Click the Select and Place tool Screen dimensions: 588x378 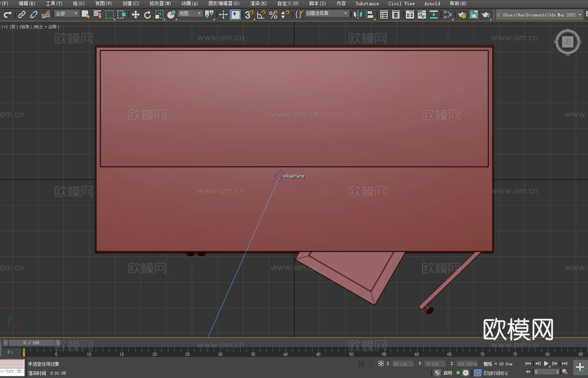tap(171, 14)
